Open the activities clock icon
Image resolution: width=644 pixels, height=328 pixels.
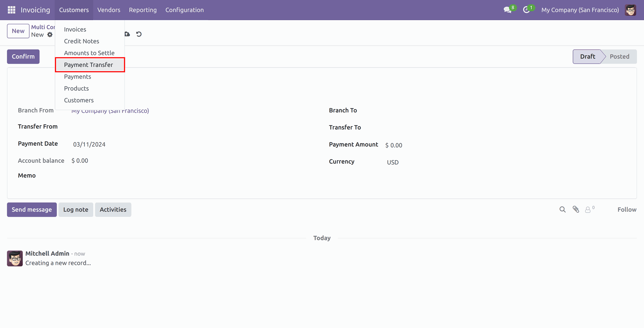526,10
